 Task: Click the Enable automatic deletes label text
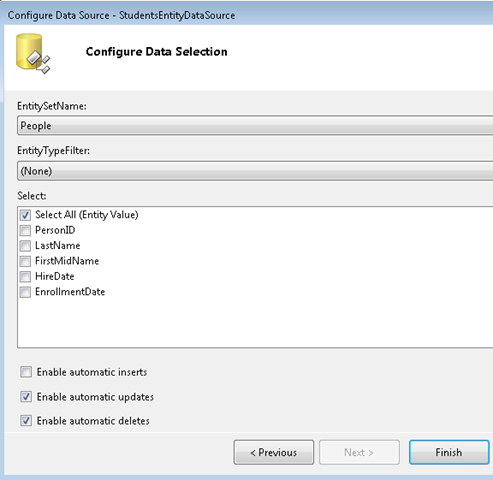point(93,421)
